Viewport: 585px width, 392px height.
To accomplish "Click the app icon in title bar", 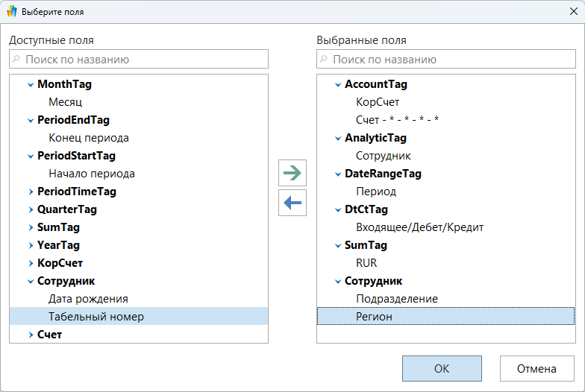I will (11, 12).
